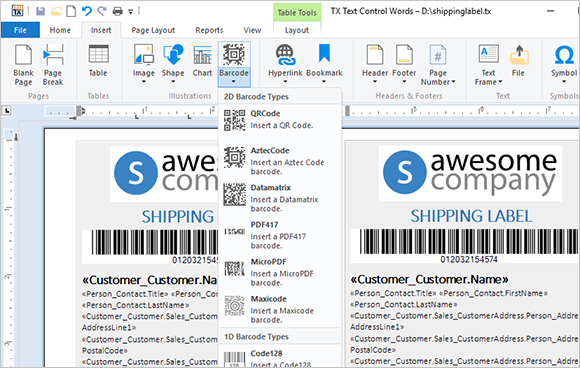Click the SHIPPING LABEL heading on right label
This screenshot has width=580, height=368.
(471, 216)
